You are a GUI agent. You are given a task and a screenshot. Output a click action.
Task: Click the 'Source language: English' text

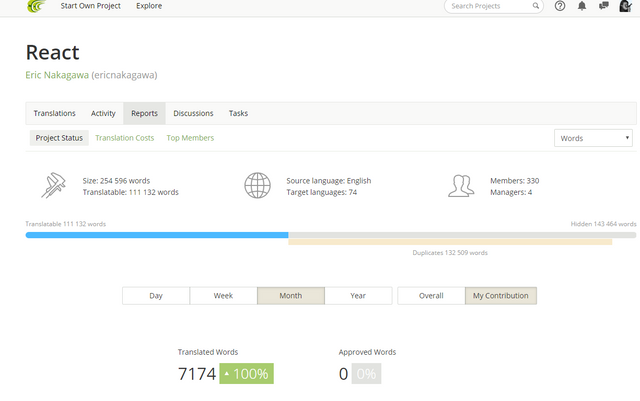[x=329, y=180]
